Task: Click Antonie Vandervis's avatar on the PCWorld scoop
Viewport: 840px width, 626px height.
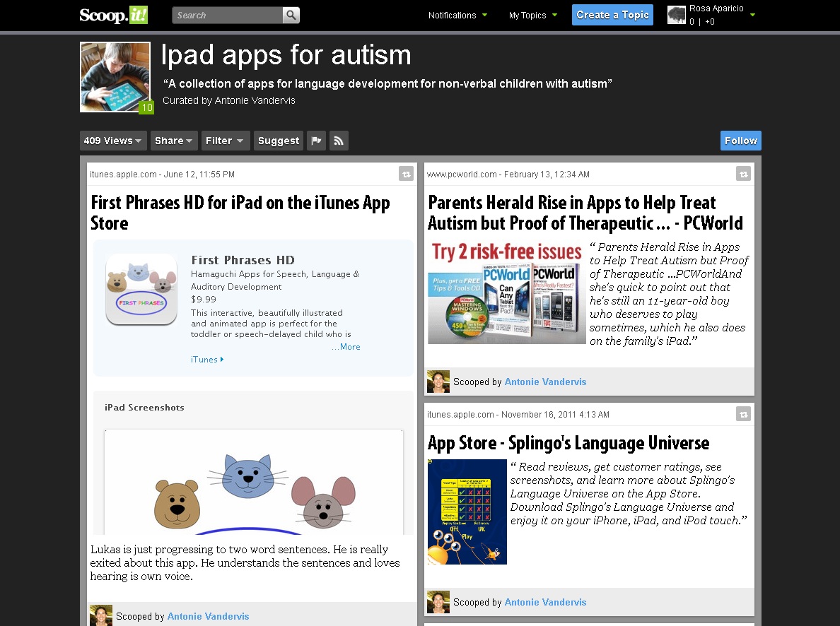Action: coord(438,381)
